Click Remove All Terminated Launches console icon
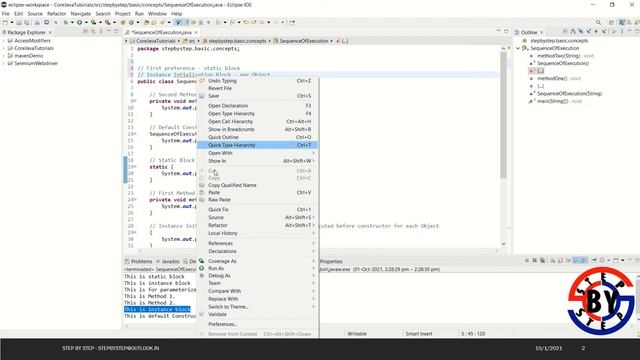The height and width of the screenshot is (360, 640). click(542, 260)
